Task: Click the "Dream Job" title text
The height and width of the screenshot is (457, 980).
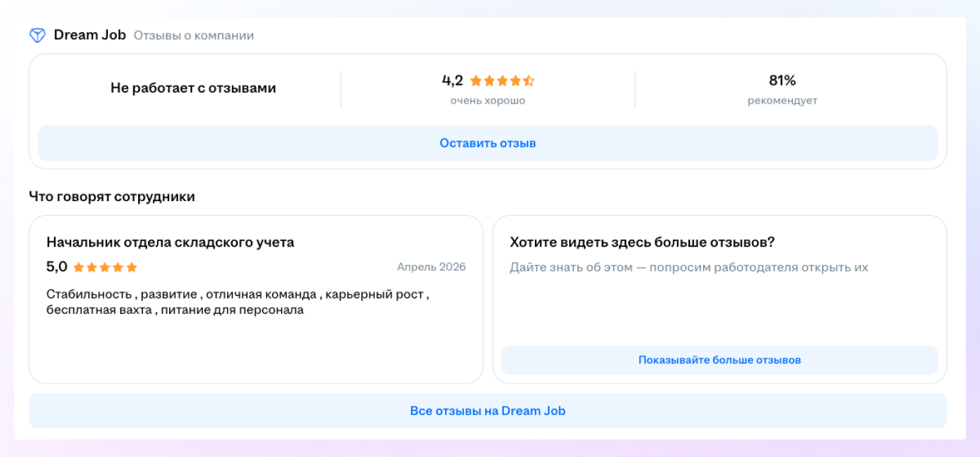Action: coord(90,35)
